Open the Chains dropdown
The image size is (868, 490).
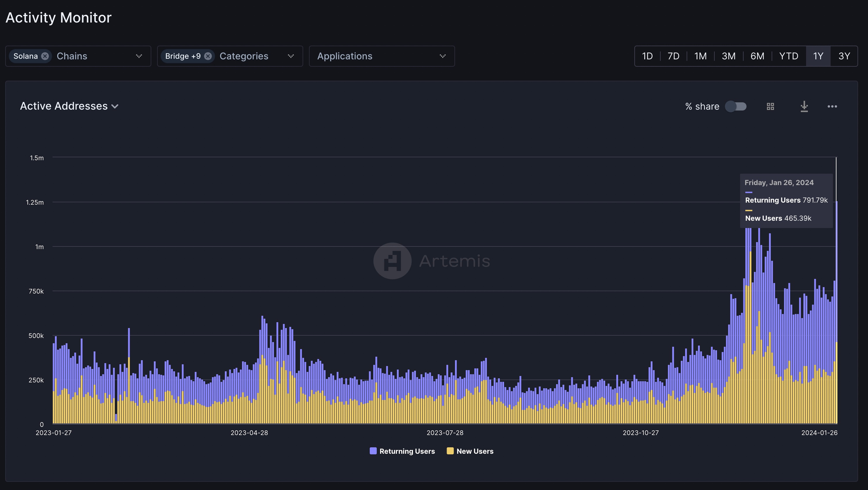[x=139, y=56]
